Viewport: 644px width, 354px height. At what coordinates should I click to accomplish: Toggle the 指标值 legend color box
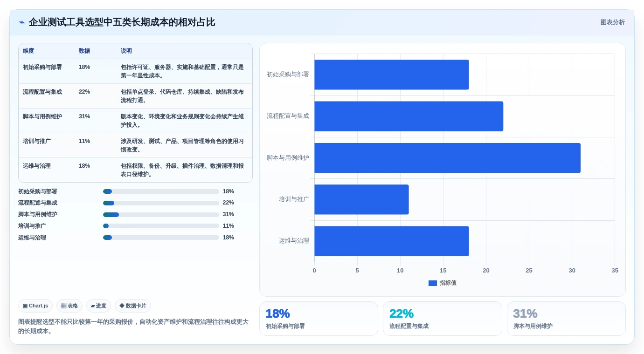click(x=433, y=283)
